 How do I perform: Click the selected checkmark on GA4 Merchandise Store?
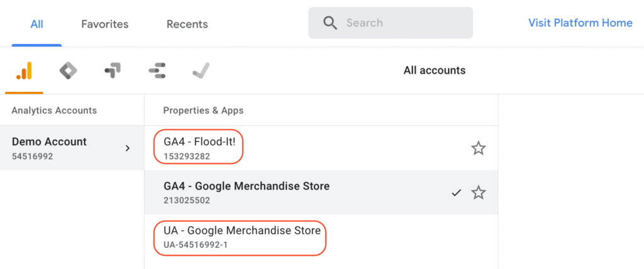[x=457, y=193]
